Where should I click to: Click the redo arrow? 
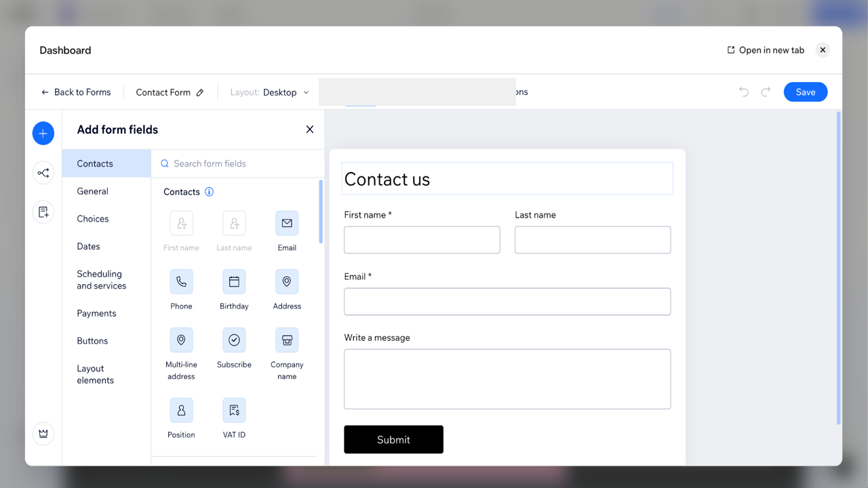tap(766, 92)
